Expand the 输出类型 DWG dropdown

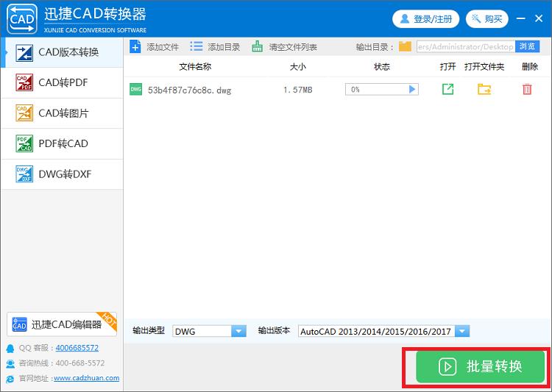tap(238, 331)
